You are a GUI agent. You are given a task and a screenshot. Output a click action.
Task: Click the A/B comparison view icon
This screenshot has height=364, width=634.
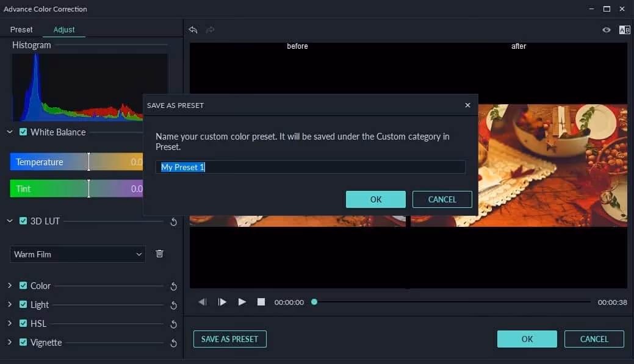[x=624, y=29]
